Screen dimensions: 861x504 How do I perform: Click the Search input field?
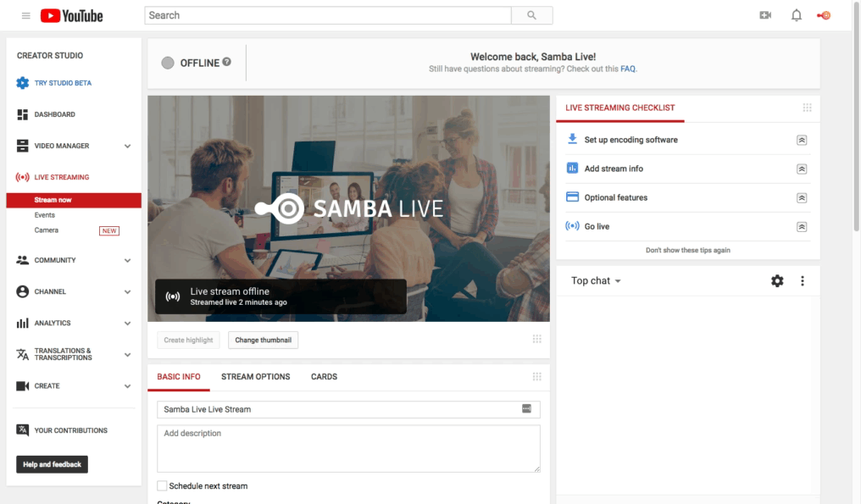(328, 15)
